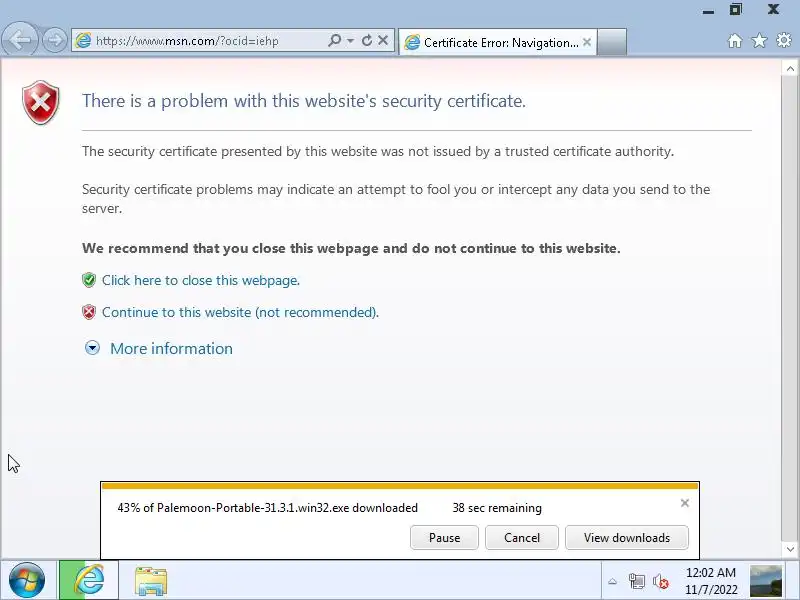The width and height of the screenshot is (800, 600).
Task: Minimize the Internet Explorer window
Action: click(708, 10)
